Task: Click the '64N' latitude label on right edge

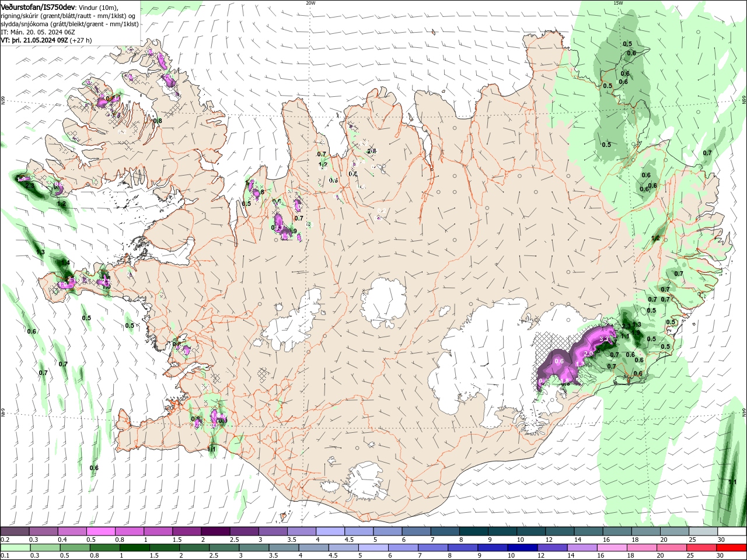Action: click(744, 412)
